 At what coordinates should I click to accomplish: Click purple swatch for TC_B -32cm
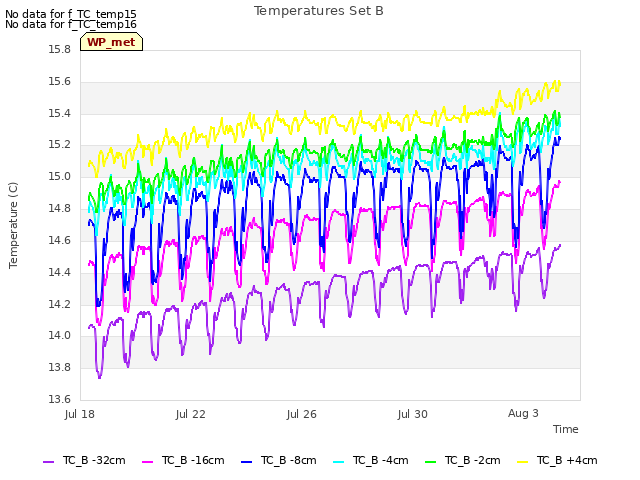click(x=49, y=461)
